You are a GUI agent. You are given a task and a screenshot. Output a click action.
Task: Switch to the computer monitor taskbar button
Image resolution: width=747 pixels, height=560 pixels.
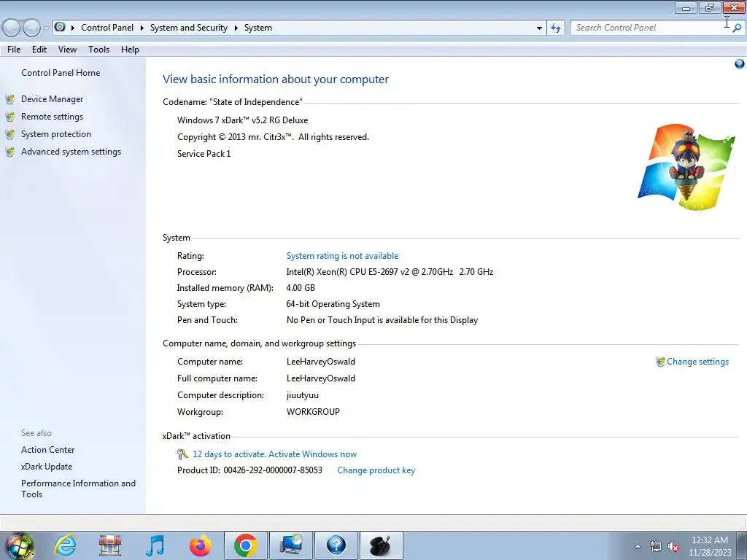[x=290, y=545]
